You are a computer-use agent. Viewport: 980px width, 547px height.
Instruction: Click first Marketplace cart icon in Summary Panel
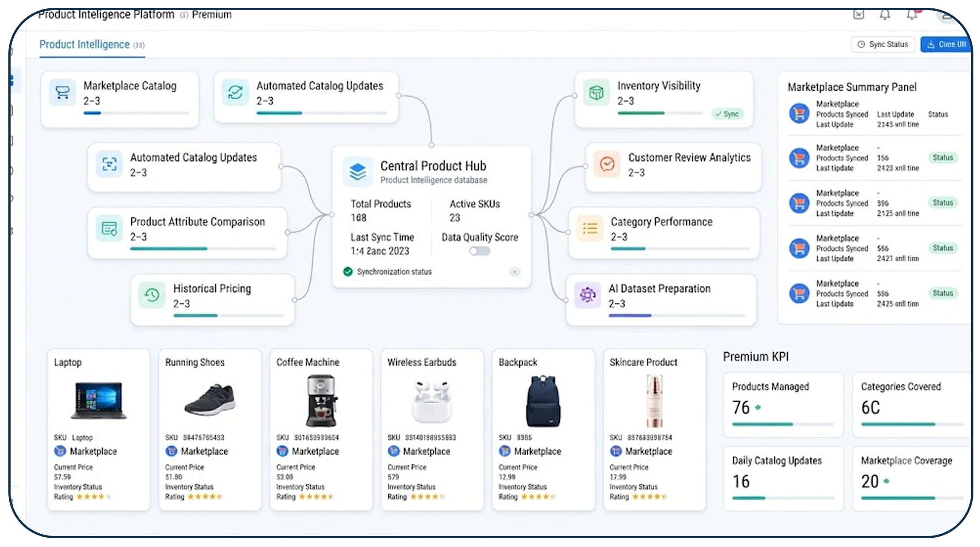pyautogui.click(x=799, y=114)
